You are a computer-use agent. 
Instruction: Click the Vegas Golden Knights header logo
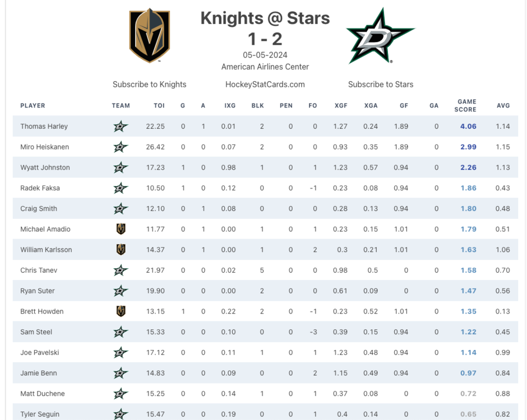coord(150,35)
